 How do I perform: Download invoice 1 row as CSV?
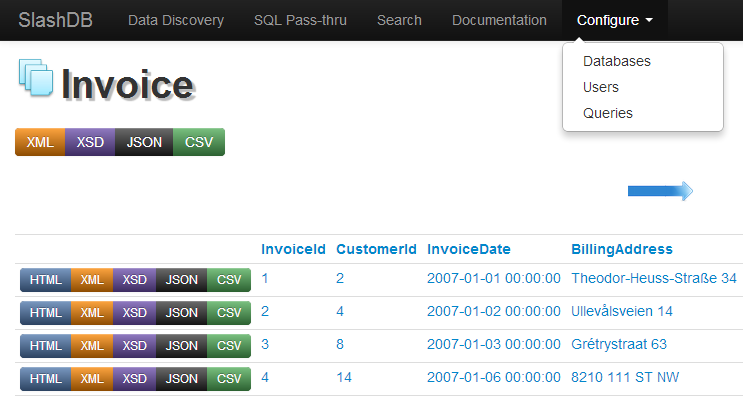click(x=229, y=280)
